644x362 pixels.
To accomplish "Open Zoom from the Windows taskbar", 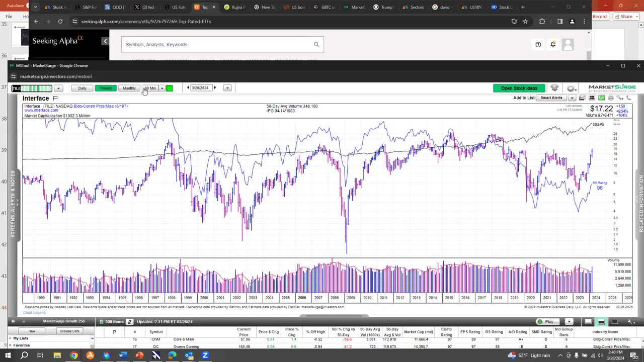I will coord(205,355).
